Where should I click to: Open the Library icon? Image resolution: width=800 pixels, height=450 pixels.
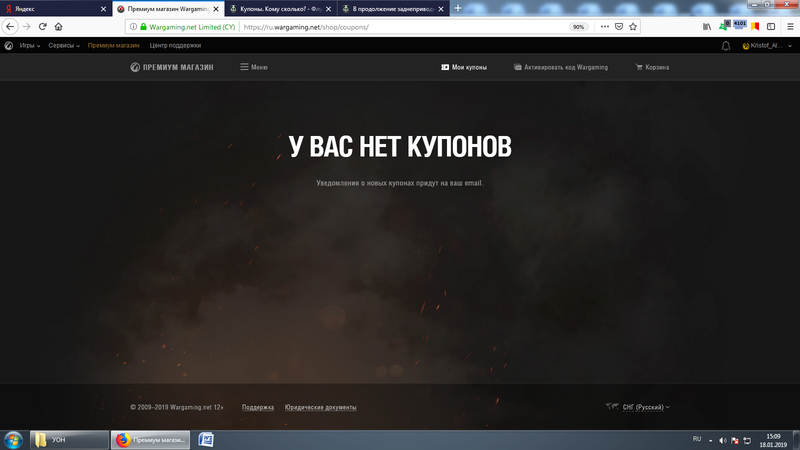[x=707, y=27]
